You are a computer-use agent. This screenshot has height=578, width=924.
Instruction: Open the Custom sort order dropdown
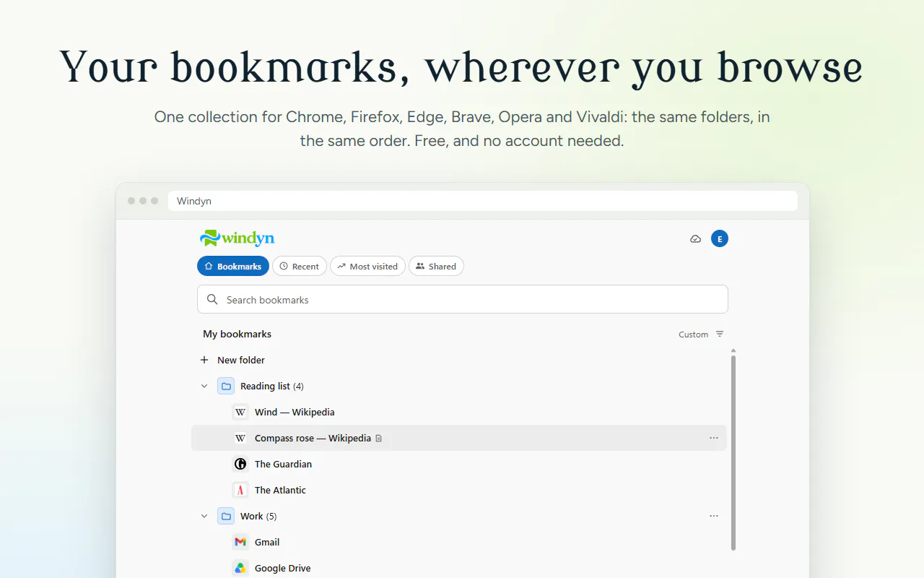701,334
